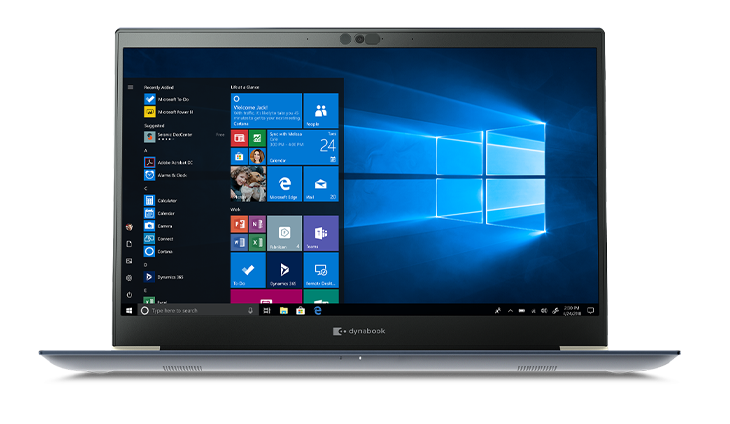This screenshot has height=424, width=730.
Task: Open Microsoft Store on the taskbar
Action: (x=301, y=310)
